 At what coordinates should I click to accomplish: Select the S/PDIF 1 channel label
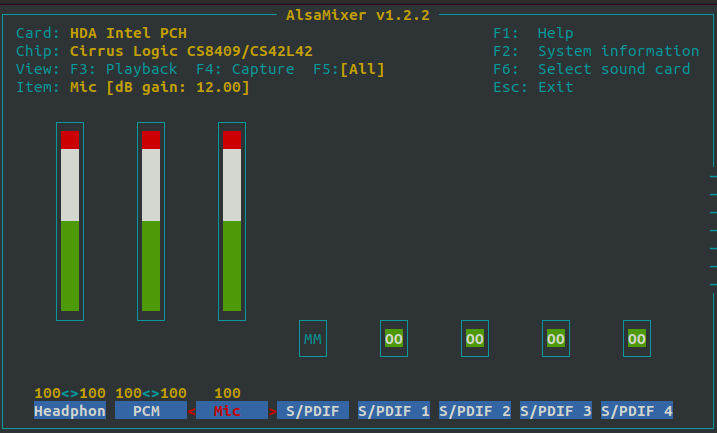point(394,411)
